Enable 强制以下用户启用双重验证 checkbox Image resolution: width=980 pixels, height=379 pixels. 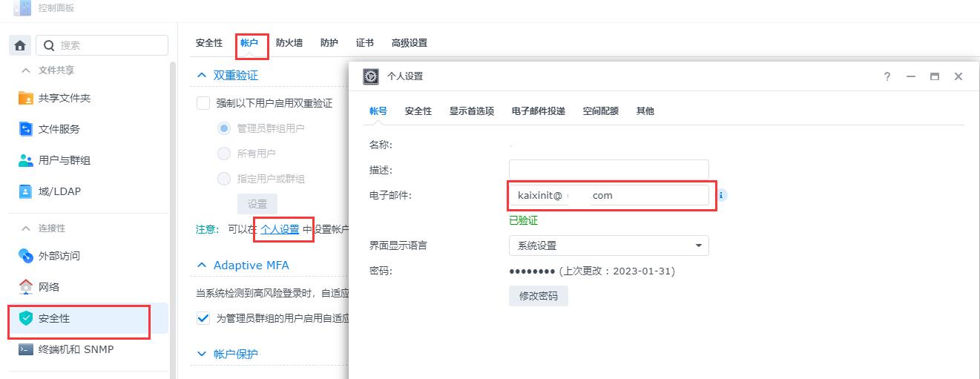[x=203, y=103]
